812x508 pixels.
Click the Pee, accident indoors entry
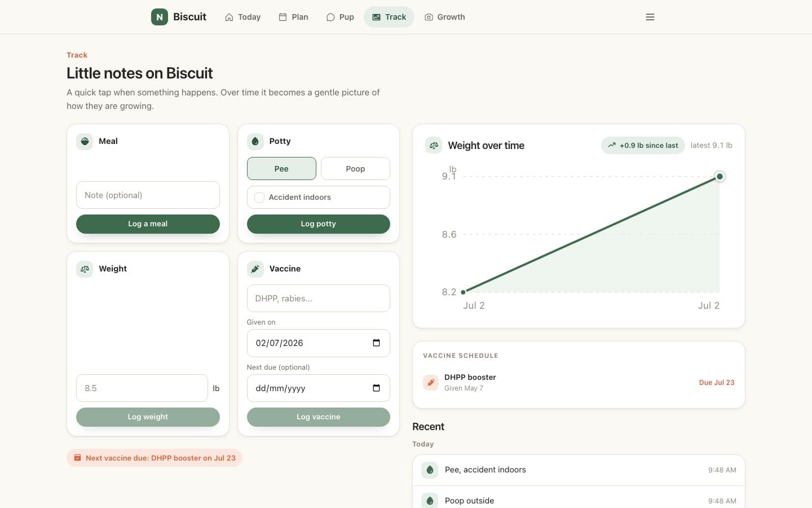[x=579, y=470]
